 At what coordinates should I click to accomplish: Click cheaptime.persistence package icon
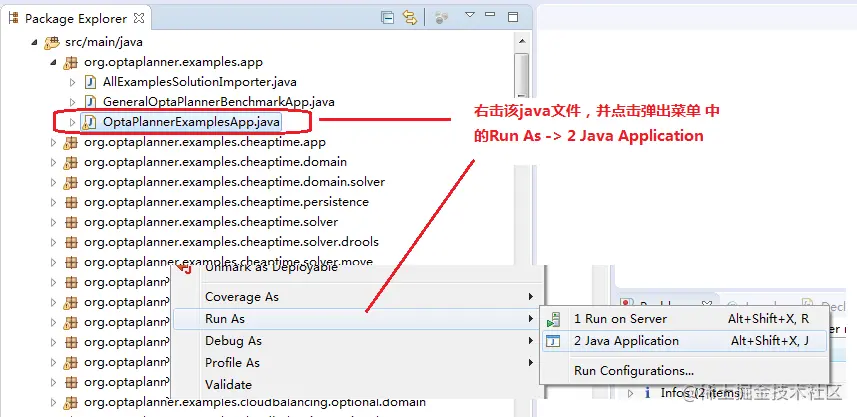(x=71, y=202)
